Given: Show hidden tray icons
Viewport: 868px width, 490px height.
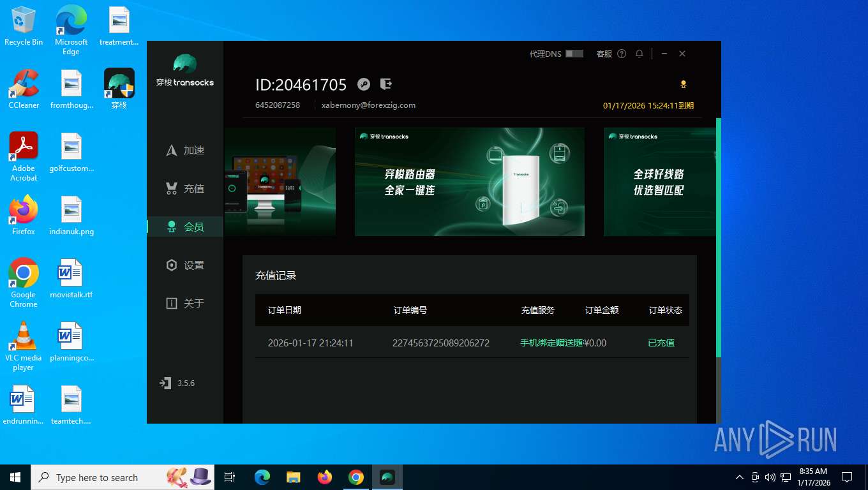Looking at the screenshot, I should tap(740, 477).
